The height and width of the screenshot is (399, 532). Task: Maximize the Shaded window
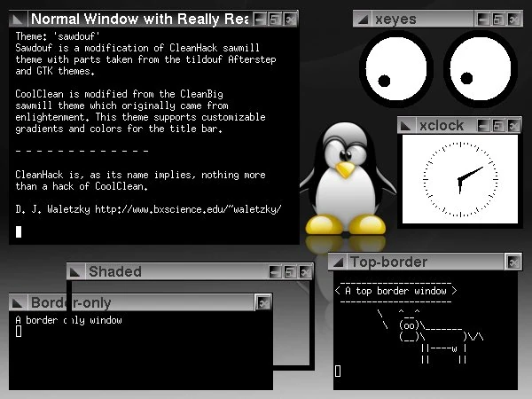pos(290,272)
